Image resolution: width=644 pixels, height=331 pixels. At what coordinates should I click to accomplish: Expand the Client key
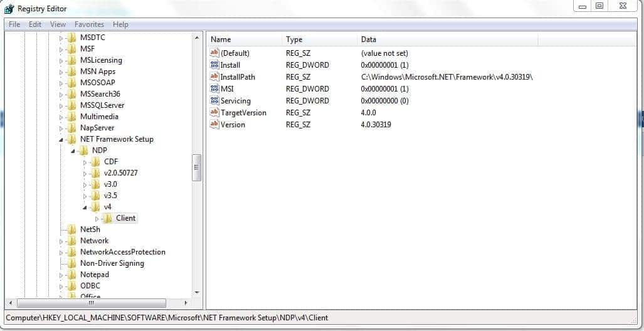[97, 219]
